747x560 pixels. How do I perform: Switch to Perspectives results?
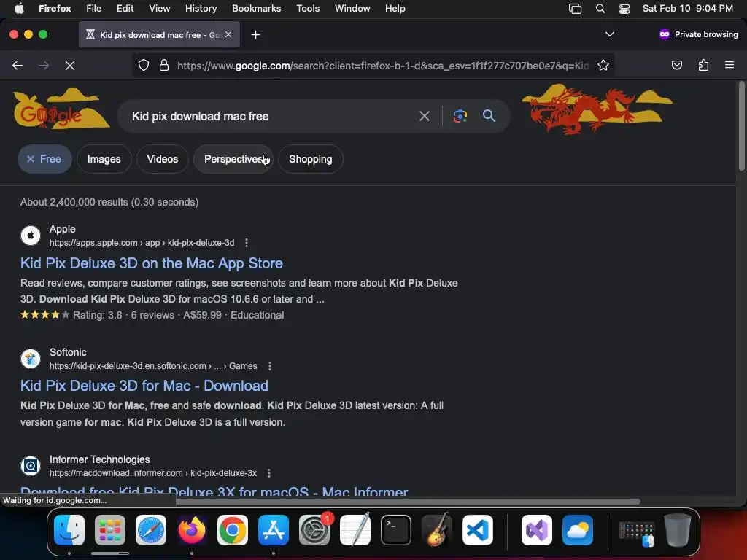[x=233, y=159]
